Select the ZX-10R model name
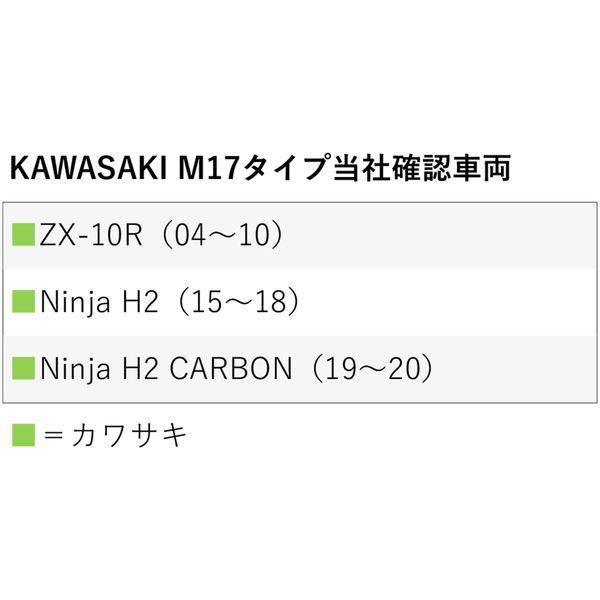 tap(94, 235)
